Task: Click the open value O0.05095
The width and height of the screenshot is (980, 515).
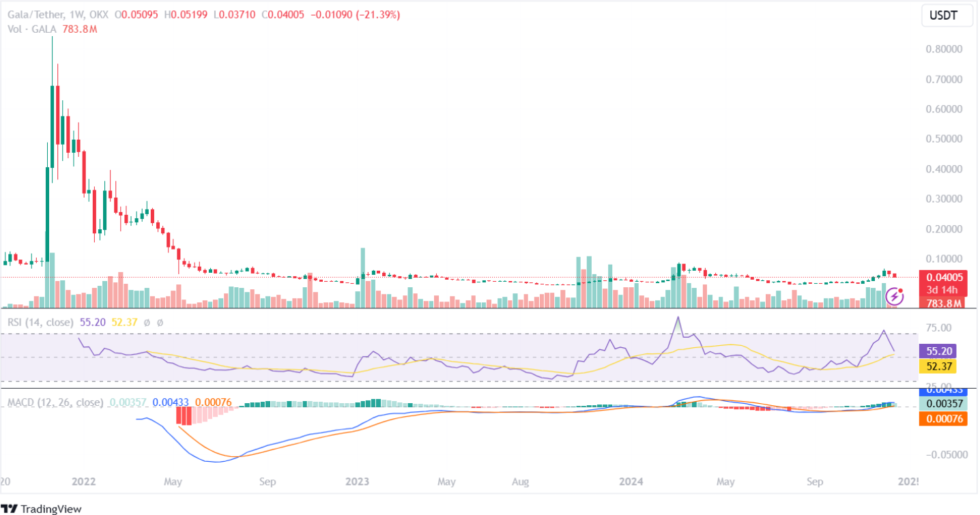Action: coord(138,14)
